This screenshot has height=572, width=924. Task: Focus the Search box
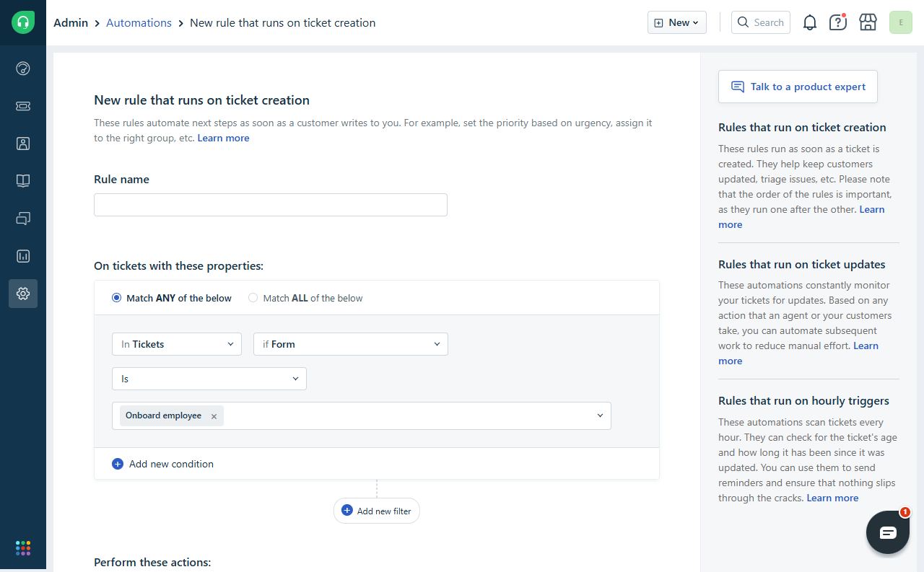click(761, 22)
